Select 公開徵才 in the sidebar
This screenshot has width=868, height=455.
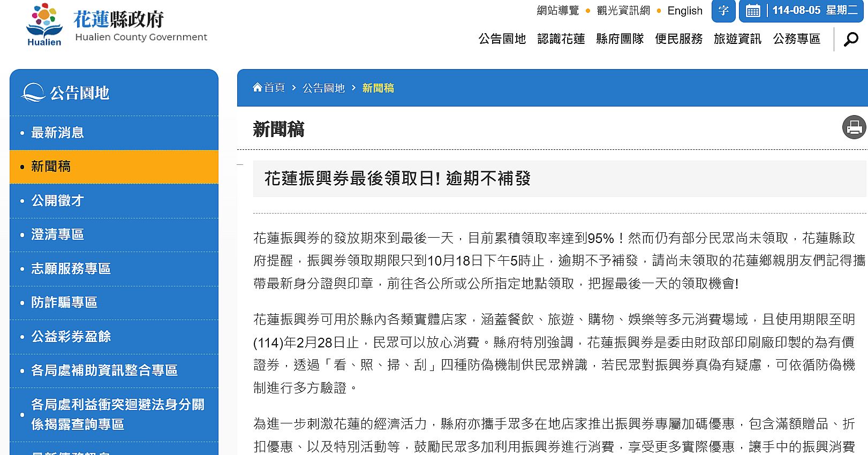pos(57,201)
